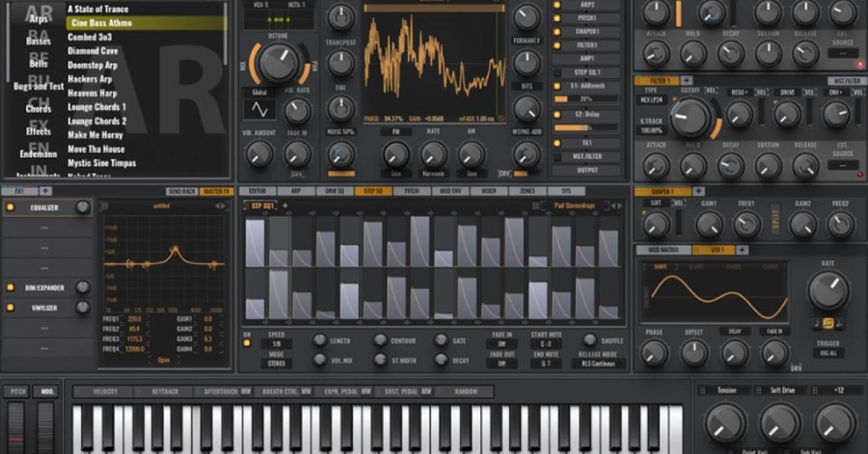
Task: Click the PITCH wheel strip
Action: [x=15, y=427]
